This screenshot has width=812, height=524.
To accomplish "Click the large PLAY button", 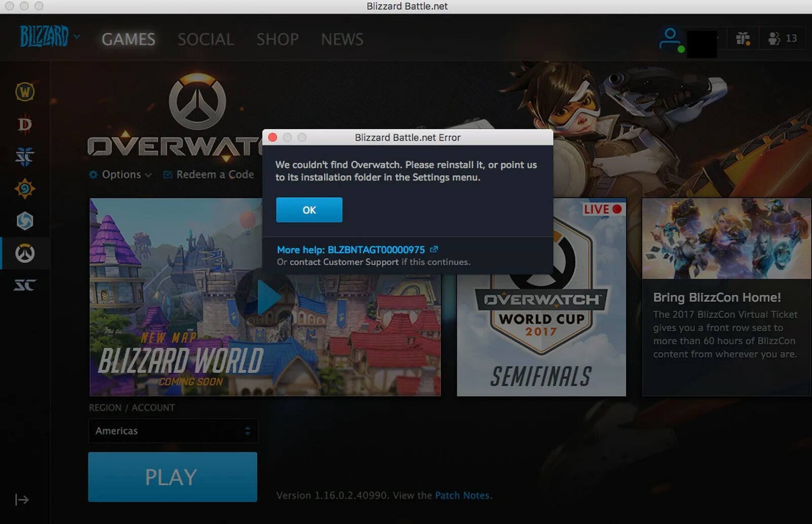I will pos(173,477).
